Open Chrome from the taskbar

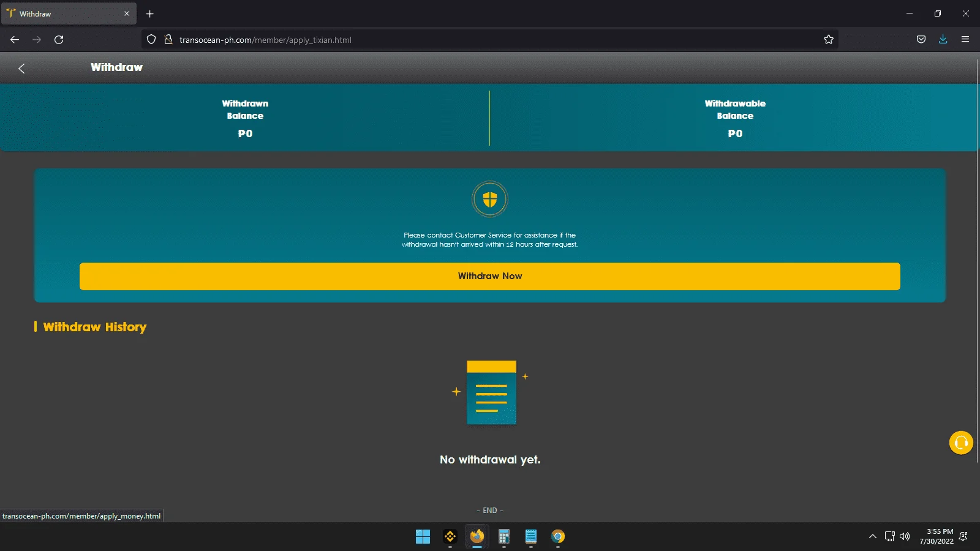coord(558,537)
